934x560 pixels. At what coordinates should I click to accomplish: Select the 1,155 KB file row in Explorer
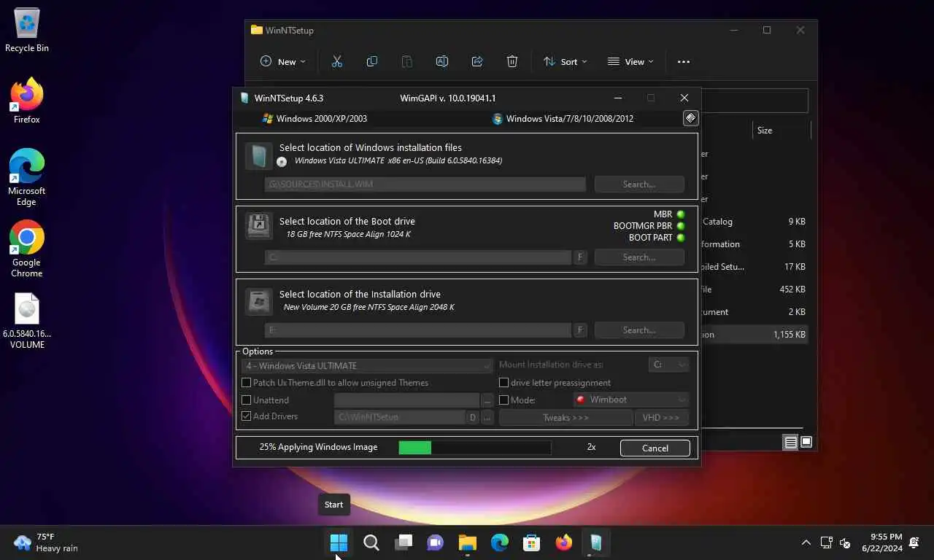click(x=753, y=335)
